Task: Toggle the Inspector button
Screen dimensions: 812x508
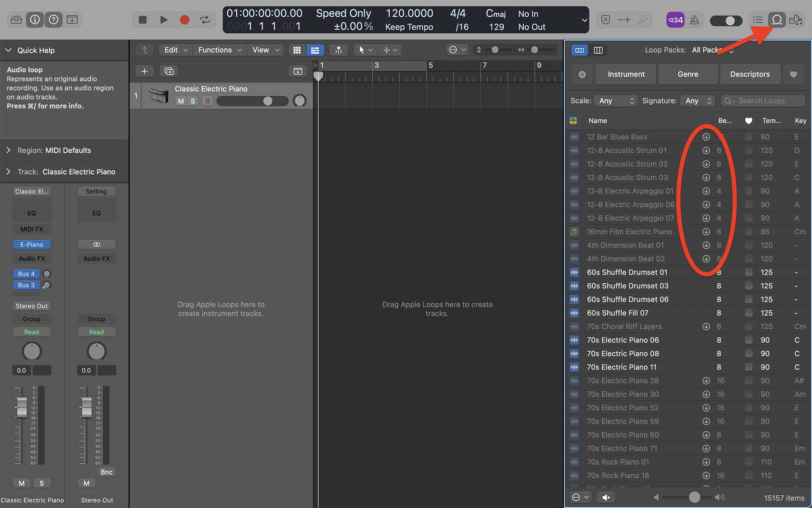Action: (35, 20)
